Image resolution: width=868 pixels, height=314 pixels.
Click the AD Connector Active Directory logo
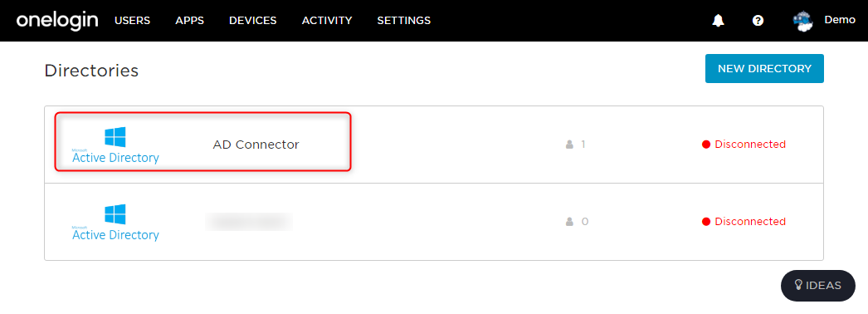coord(115,145)
